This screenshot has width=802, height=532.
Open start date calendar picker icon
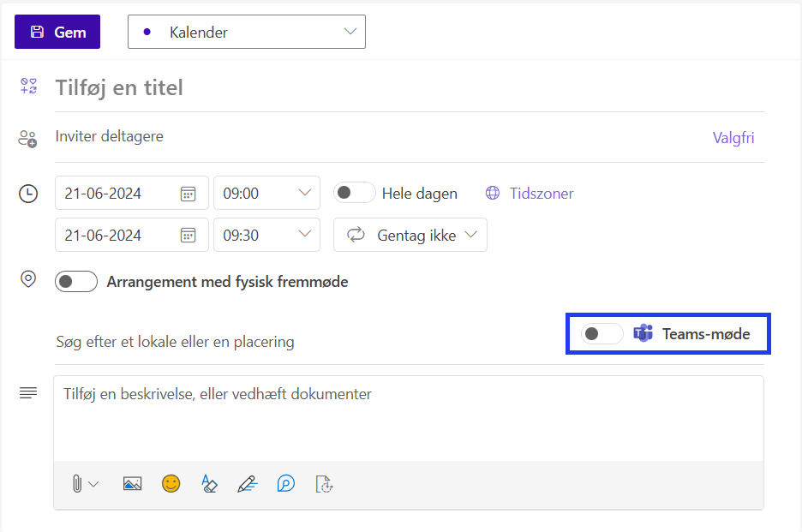(189, 194)
